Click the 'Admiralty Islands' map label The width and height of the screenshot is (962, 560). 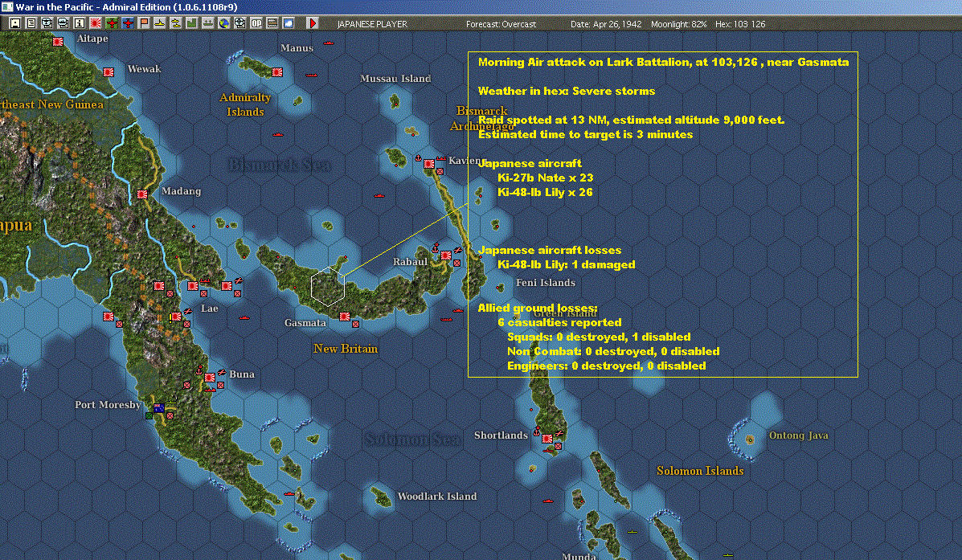click(245, 105)
